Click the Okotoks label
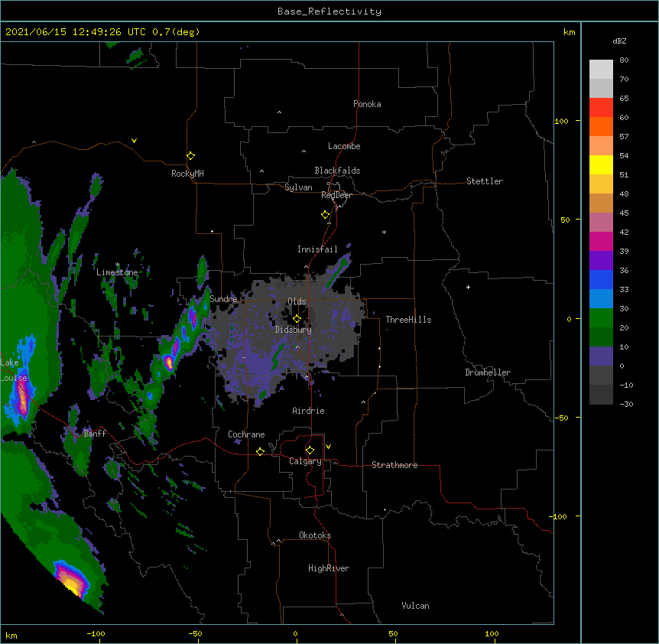The height and width of the screenshot is (644, 659). pos(315,535)
